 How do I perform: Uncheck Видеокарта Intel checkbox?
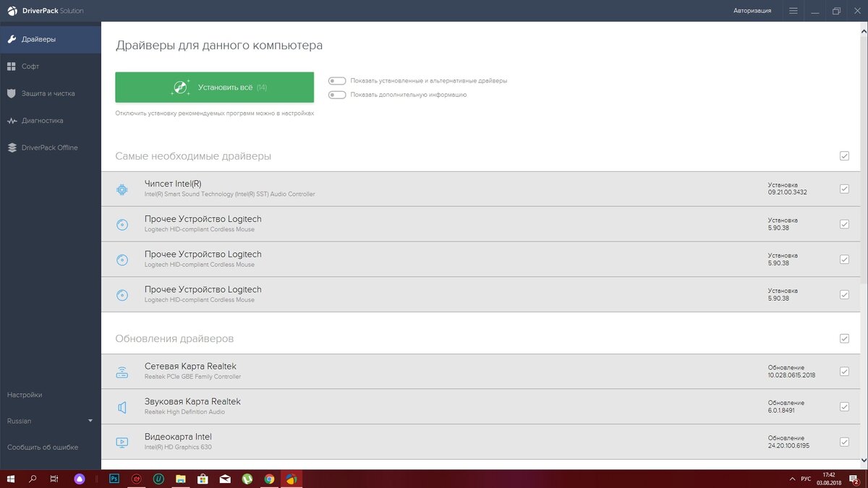point(844,442)
